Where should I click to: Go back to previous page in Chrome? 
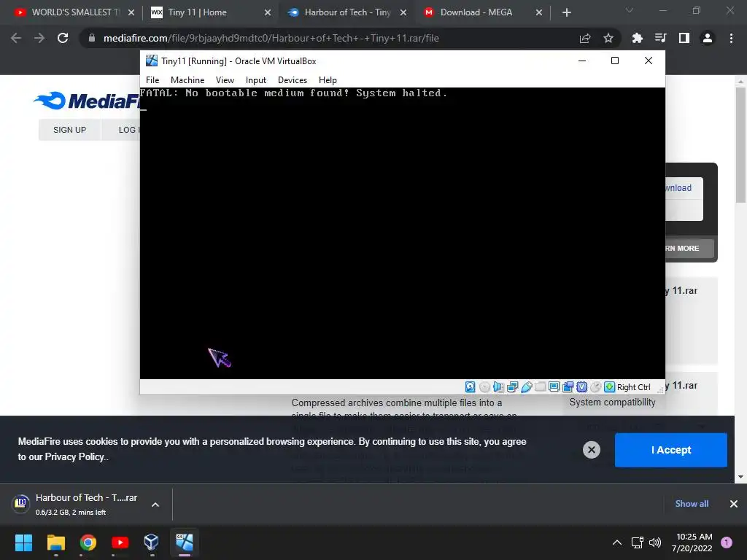click(x=16, y=38)
